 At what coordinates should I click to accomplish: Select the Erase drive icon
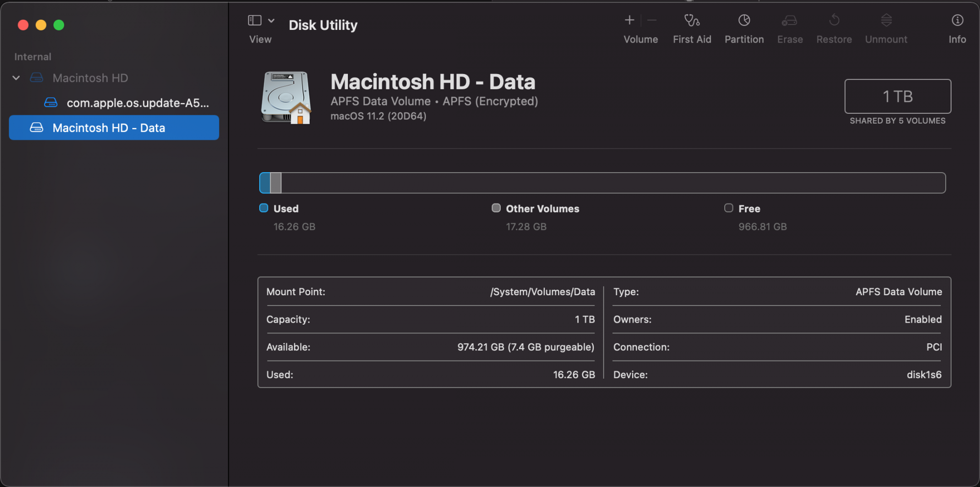(789, 20)
